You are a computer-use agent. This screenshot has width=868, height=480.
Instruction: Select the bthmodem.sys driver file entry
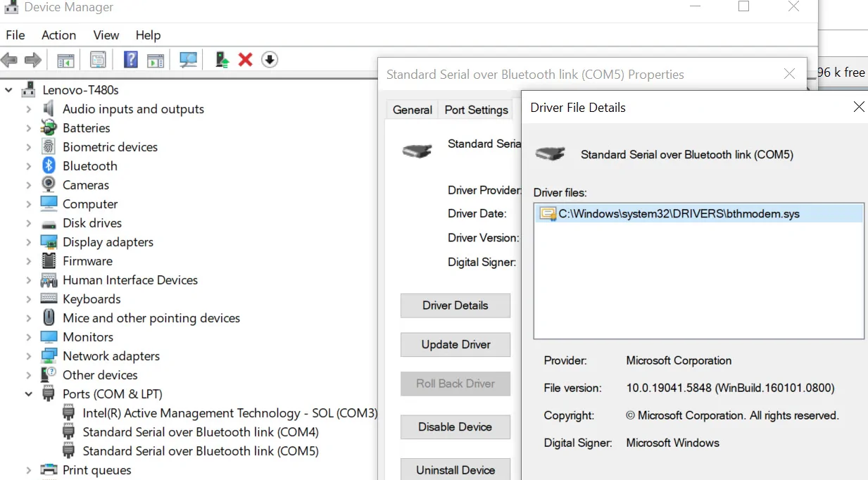(x=679, y=214)
